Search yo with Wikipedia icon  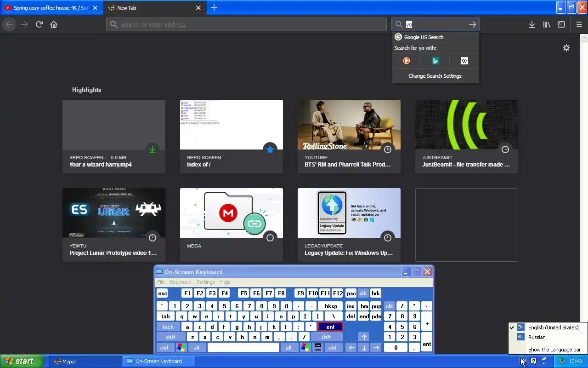pos(464,61)
